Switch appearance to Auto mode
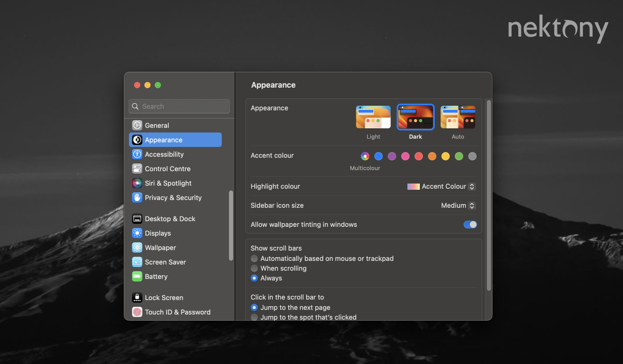 click(457, 117)
